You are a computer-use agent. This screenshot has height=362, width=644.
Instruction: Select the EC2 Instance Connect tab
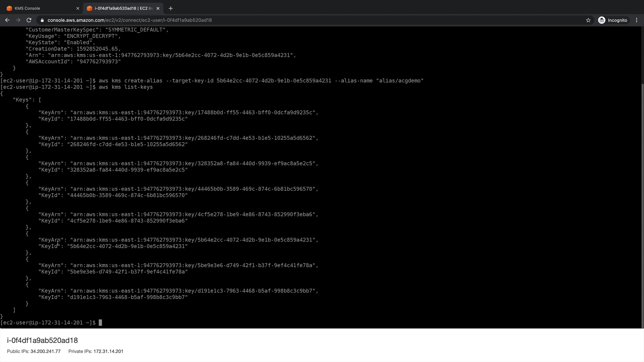(121, 8)
